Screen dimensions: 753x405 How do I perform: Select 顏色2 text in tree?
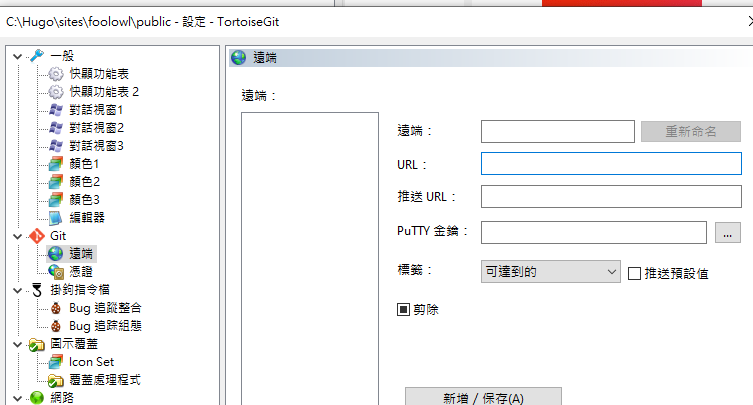[x=85, y=182]
